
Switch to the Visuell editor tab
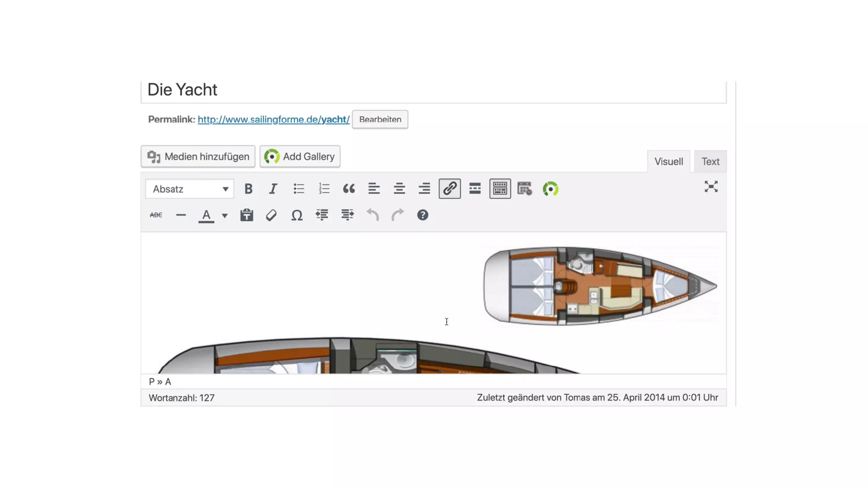(668, 161)
